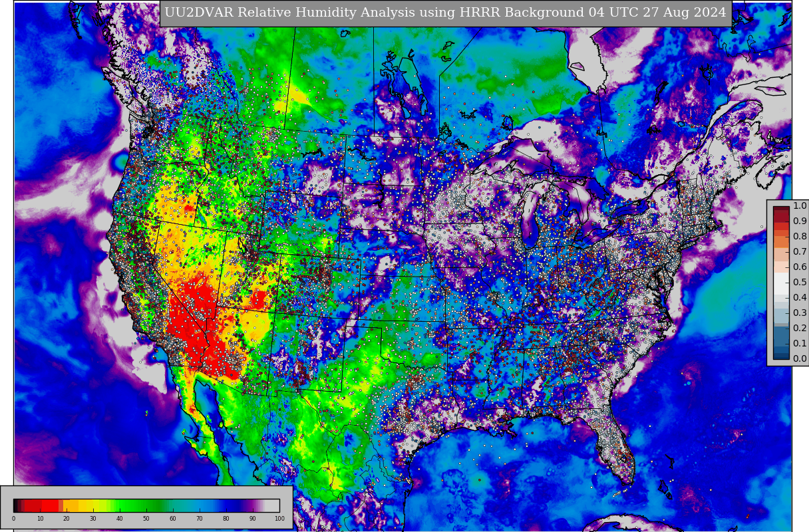Click the '70' tick label on humidity colorbar
Viewport: 809px width, 532px height.
point(200,519)
